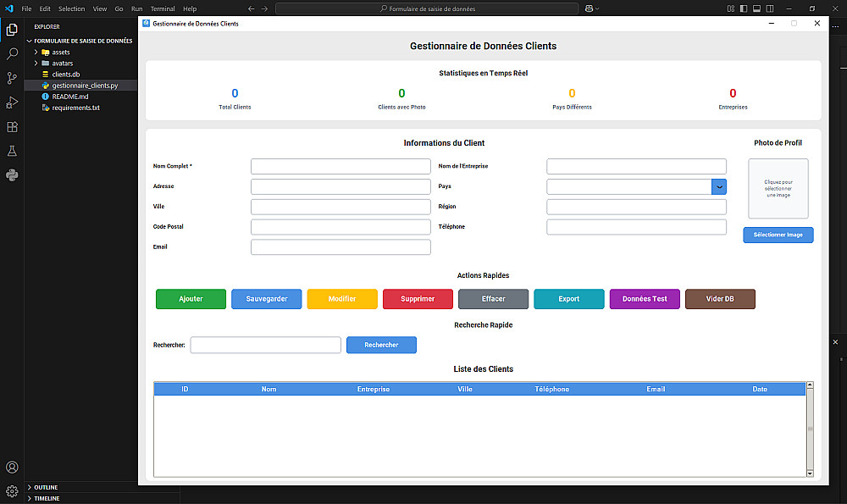
Task: Open the Copilot icon in title bar
Action: (589, 8)
